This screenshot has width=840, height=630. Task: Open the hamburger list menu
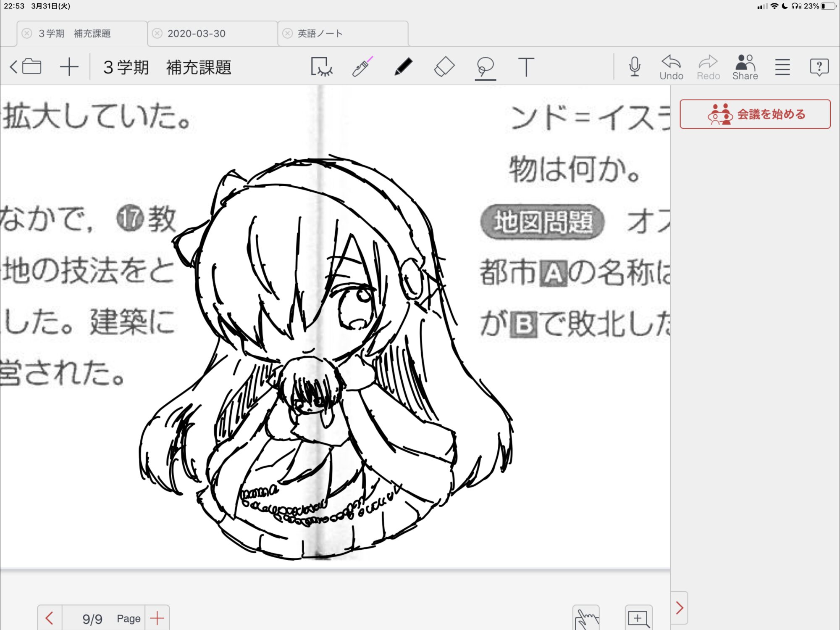782,67
